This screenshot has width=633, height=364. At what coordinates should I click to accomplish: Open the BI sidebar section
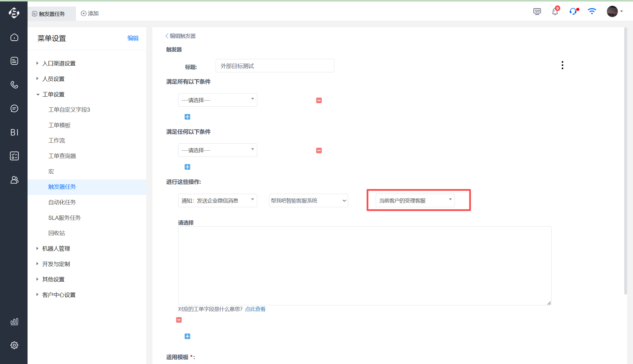click(x=14, y=132)
